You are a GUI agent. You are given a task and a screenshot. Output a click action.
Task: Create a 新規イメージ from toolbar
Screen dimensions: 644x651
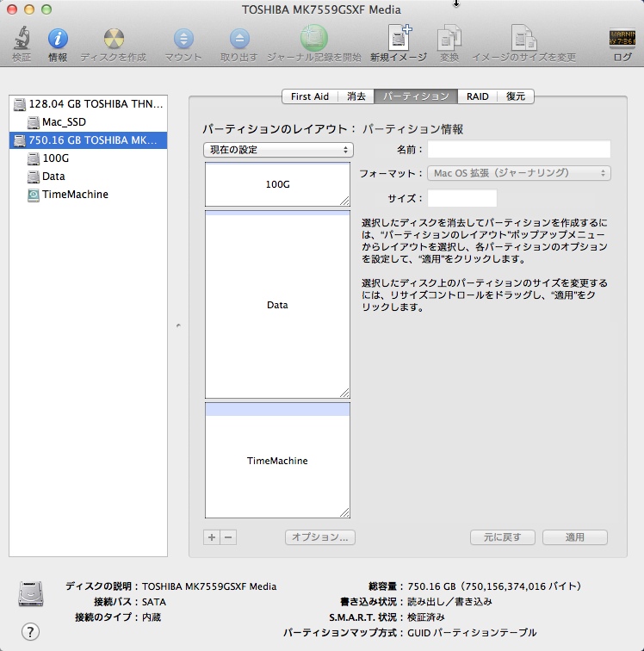click(399, 38)
